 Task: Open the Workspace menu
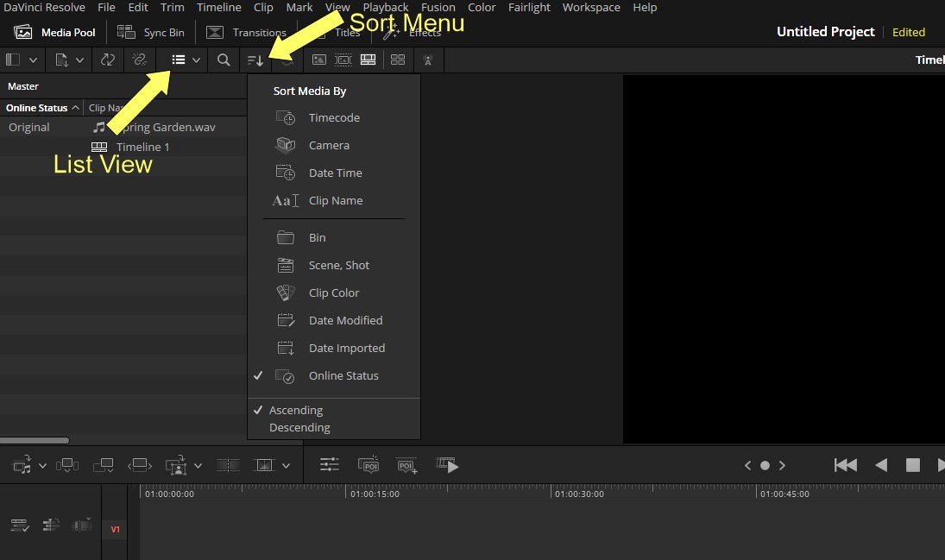(x=591, y=7)
